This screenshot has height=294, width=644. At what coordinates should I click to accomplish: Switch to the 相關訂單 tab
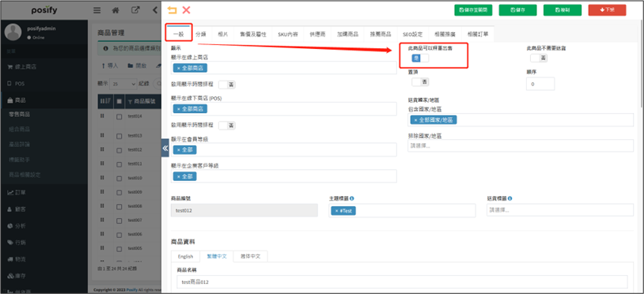click(x=478, y=35)
